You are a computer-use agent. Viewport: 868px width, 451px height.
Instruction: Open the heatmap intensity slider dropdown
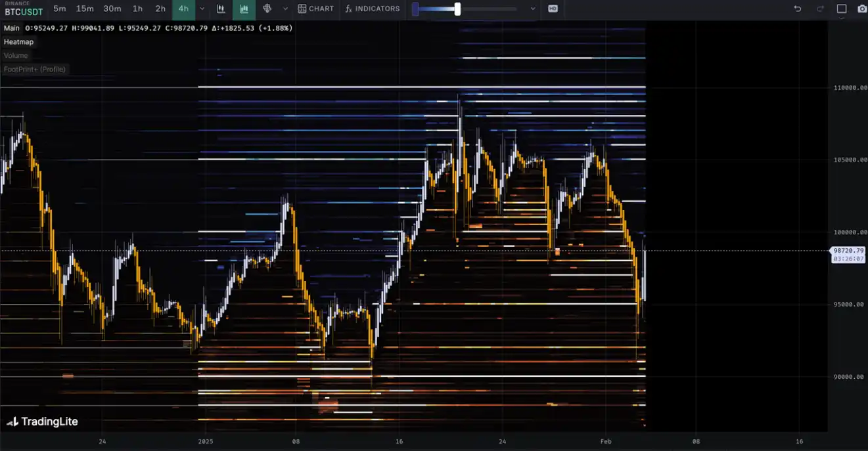tap(533, 9)
